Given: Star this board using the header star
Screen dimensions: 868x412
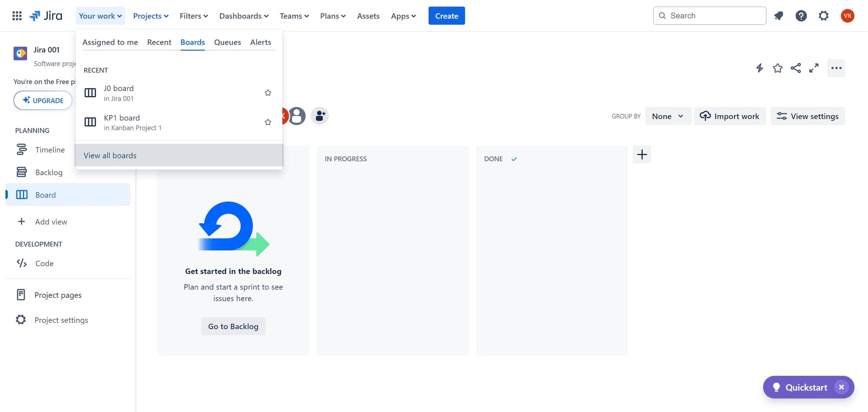Looking at the screenshot, I should click(777, 68).
